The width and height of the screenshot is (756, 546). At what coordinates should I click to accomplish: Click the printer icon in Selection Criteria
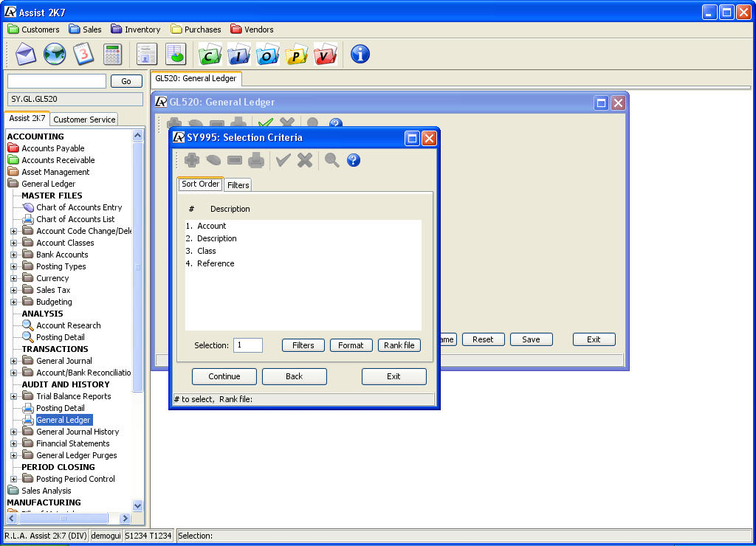pos(256,160)
